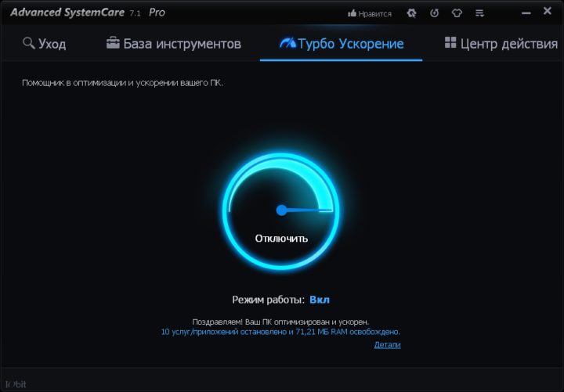
Task: Click the toolbox icon beside База инструментов
Action: pos(113,42)
